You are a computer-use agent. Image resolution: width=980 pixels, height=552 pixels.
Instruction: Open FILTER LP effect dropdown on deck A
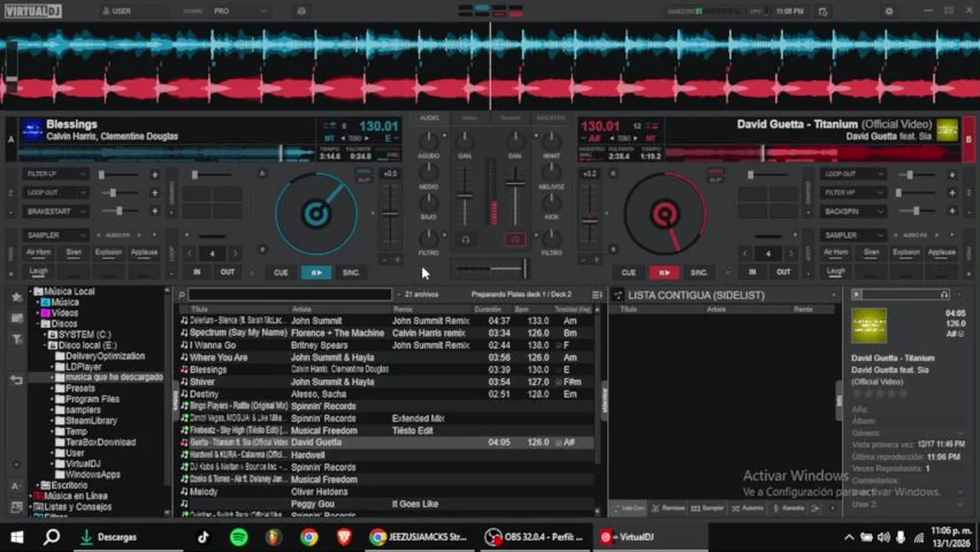coord(55,174)
